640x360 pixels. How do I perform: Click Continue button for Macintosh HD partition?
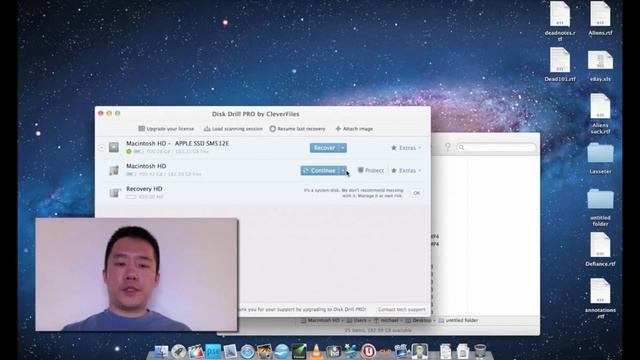[x=320, y=171]
